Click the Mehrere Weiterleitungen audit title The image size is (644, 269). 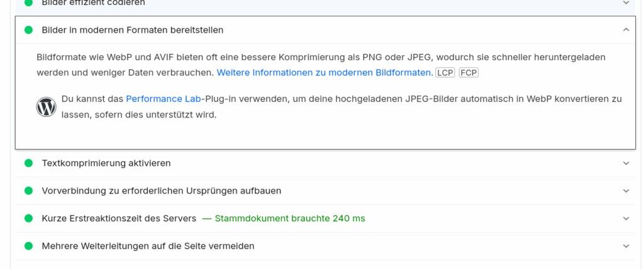[x=148, y=246]
